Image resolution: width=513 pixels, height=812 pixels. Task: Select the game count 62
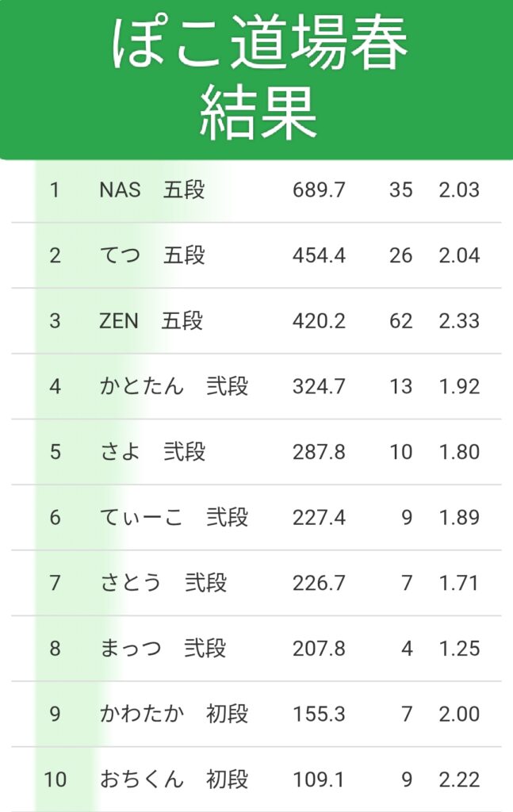[x=400, y=321]
